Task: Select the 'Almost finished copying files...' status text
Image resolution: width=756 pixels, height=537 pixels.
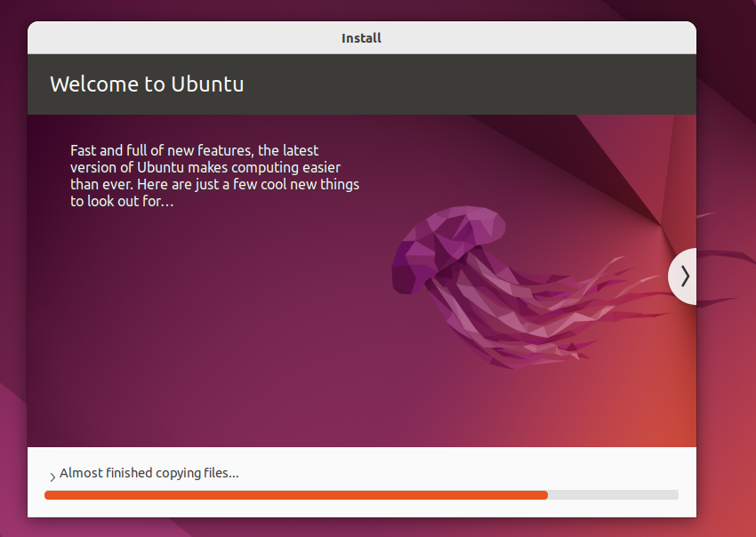Action: 149,473
